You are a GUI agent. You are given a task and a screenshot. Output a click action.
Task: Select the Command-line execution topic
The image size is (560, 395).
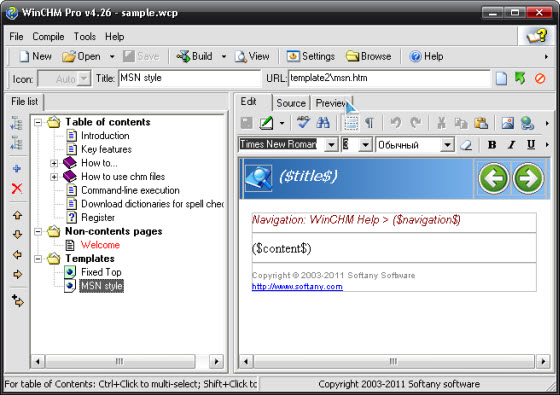point(130,190)
